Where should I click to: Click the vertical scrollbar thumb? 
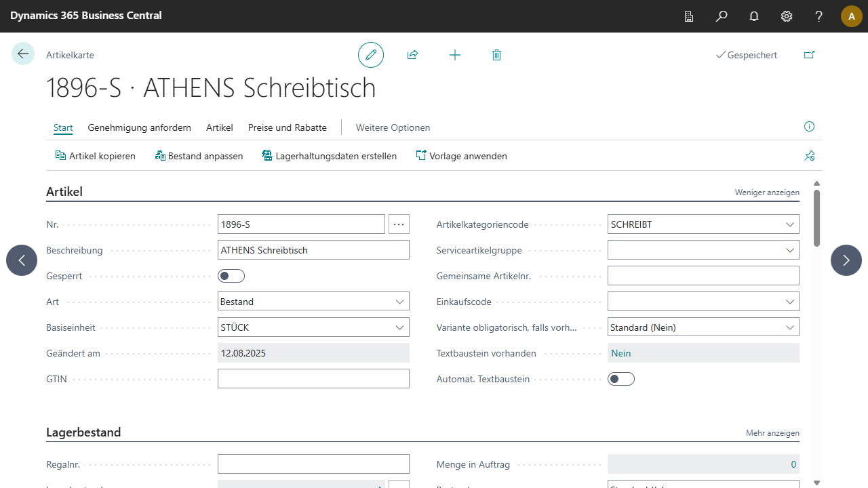tap(816, 217)
